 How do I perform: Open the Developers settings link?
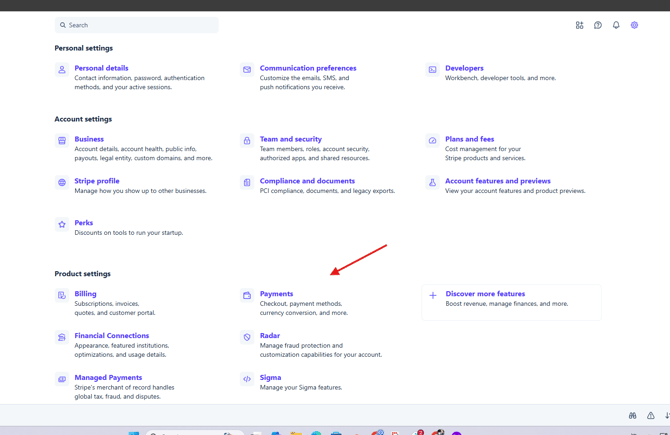click(x=464, y=68)
